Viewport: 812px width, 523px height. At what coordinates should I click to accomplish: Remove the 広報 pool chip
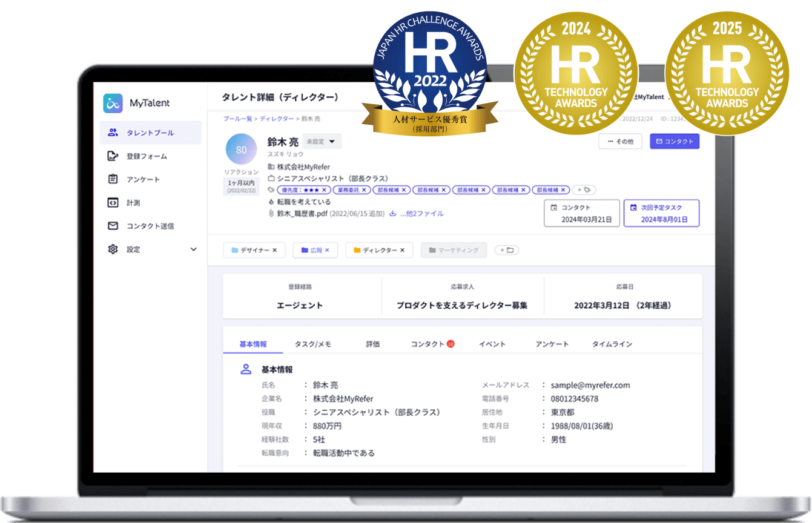(328, 250)
